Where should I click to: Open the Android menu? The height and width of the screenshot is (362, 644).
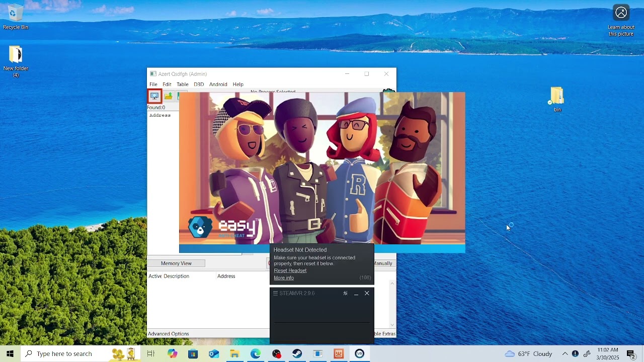click(218, 84)
